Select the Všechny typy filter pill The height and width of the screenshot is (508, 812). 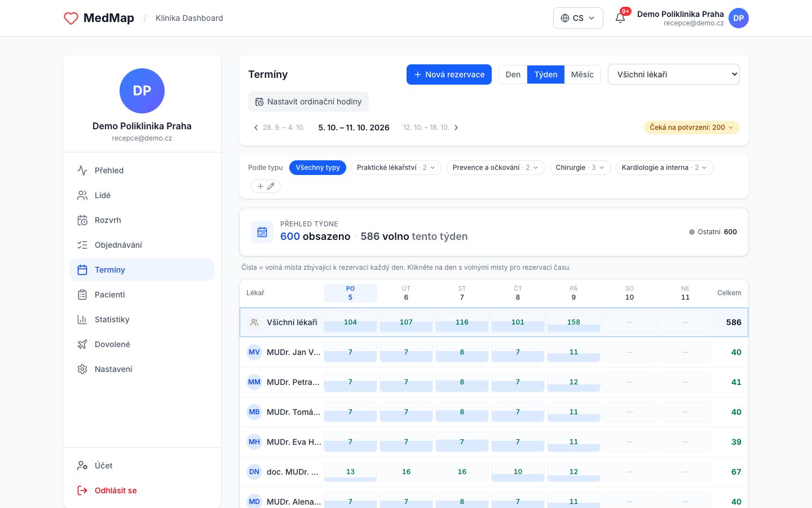click(x=317, y=168)
